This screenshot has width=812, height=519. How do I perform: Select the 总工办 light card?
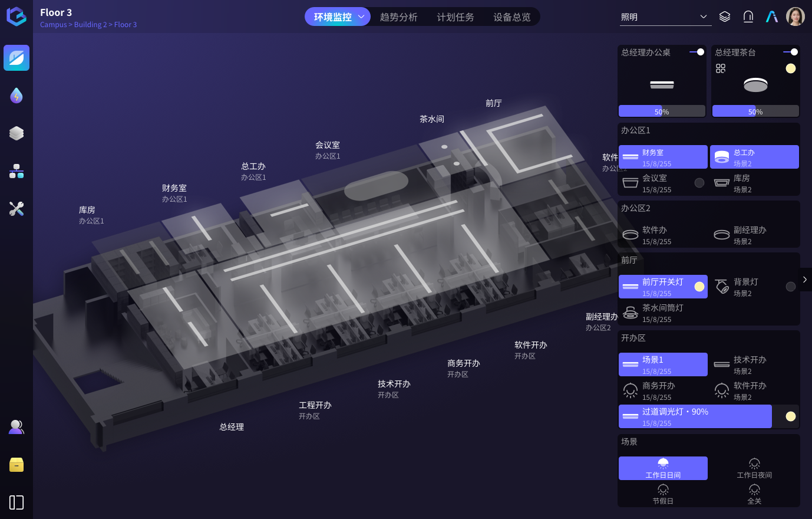pyautogui.click(x=754, y=157)
